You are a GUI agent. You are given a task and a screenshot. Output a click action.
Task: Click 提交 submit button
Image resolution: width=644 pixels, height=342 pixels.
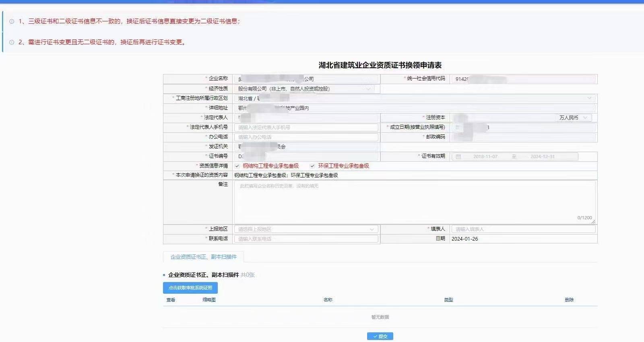point(380,336)
